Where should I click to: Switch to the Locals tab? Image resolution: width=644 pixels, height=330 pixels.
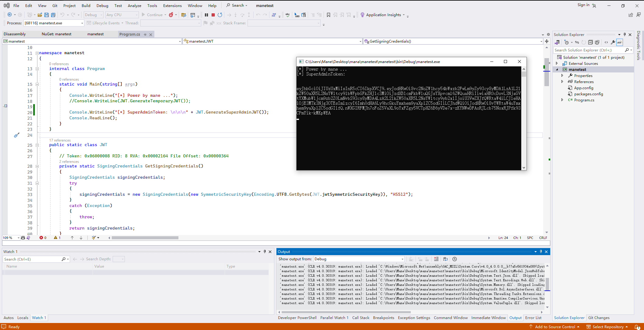pos(23,318)
